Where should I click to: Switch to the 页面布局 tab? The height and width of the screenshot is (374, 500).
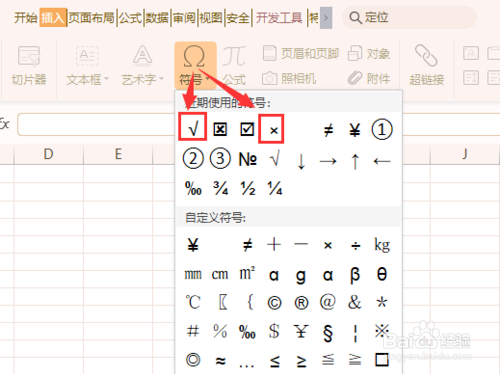click(x=92, y=18)
